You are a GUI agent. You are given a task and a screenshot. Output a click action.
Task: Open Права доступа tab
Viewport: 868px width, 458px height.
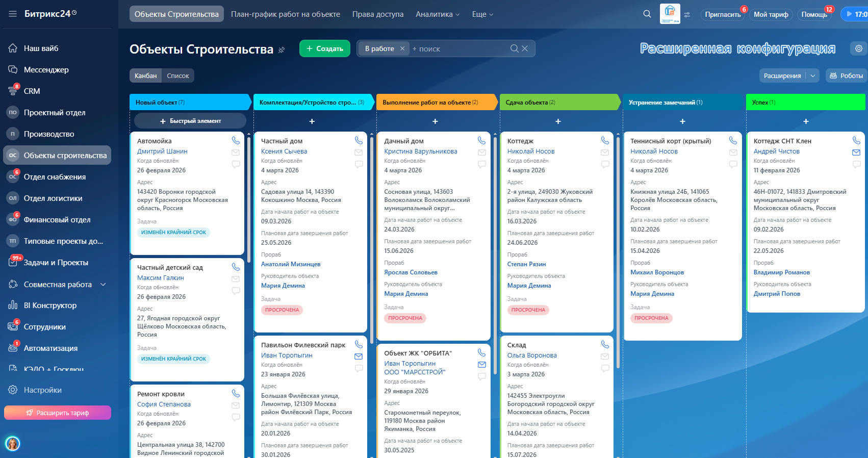378,14
